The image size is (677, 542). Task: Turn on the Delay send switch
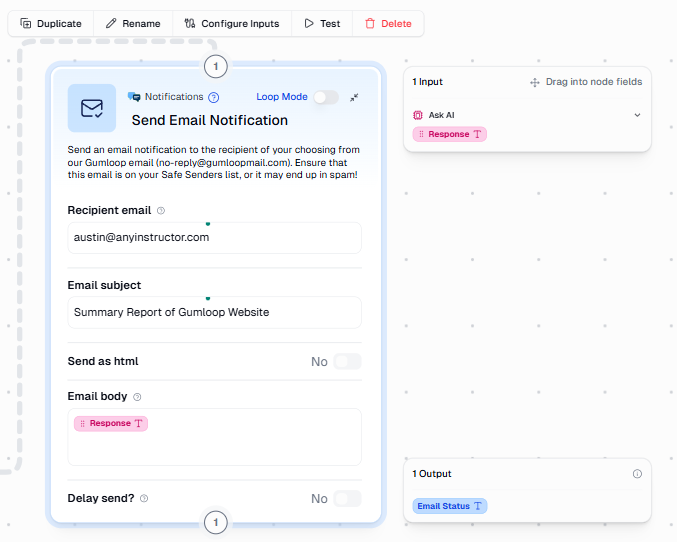pos(347,498)
